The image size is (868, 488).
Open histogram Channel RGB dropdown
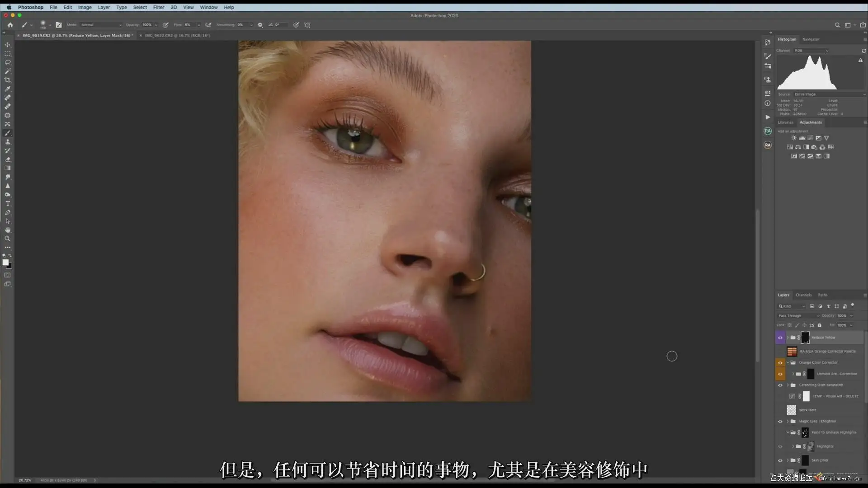coord(811,51)
